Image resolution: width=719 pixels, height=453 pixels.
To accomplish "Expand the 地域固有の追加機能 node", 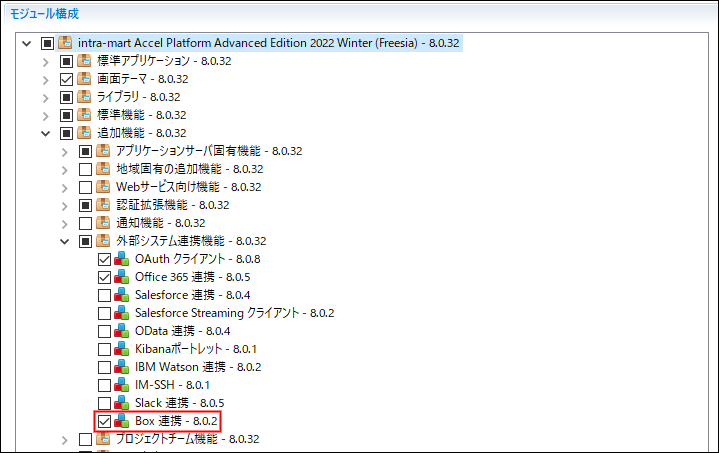I will coord(65,170).
